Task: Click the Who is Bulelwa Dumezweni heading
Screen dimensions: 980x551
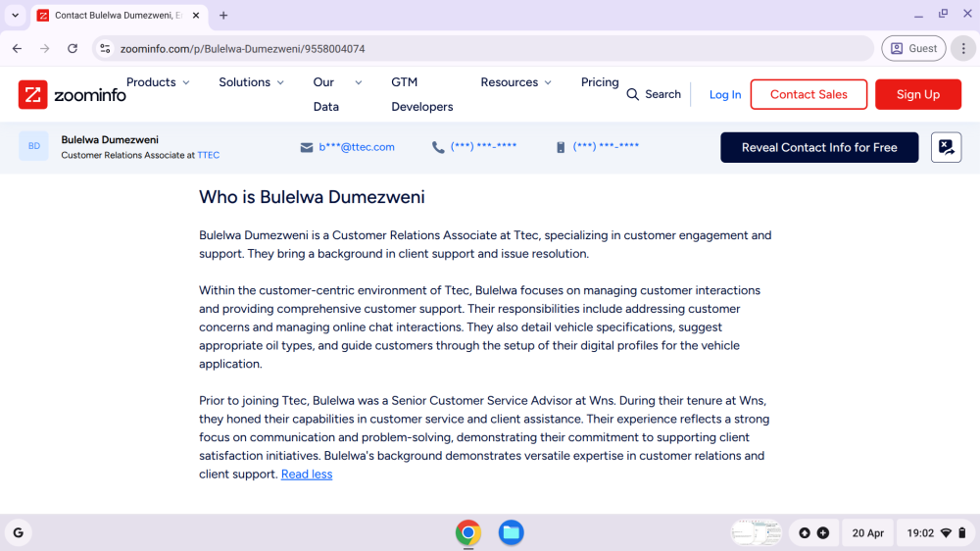Action: pos(312,197)
